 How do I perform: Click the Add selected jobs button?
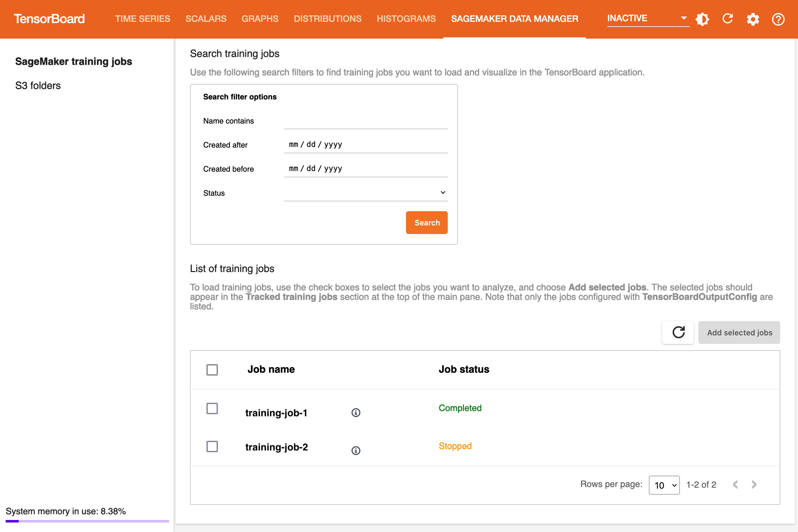(739, 332)
